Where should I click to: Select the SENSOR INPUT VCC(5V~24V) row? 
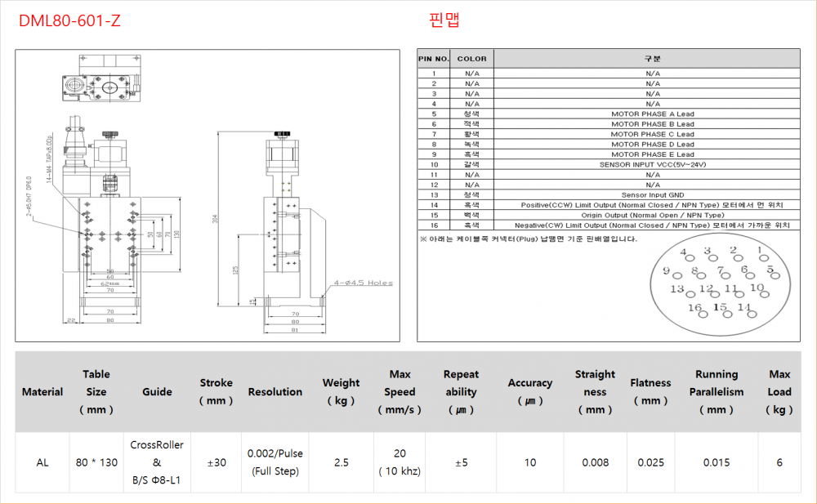[652, 164]
